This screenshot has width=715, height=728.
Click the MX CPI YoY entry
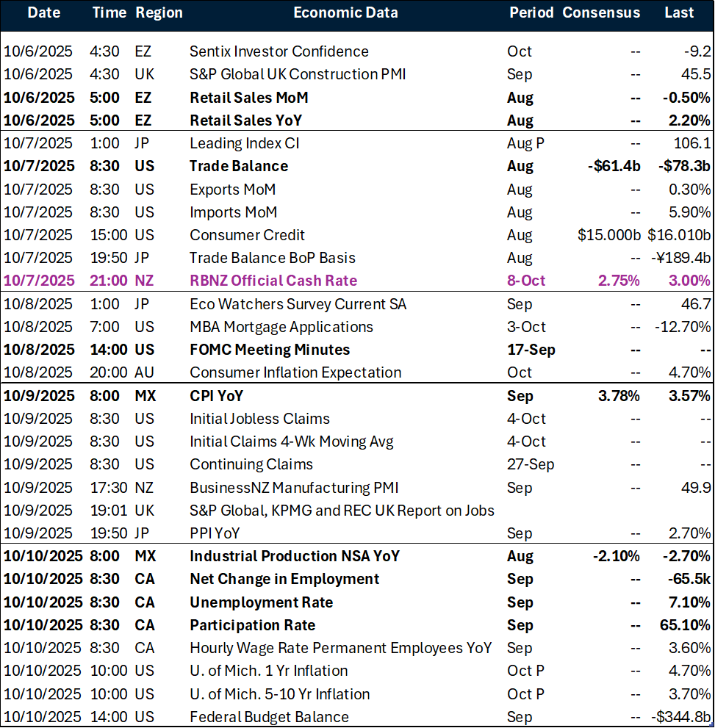tap(217, 395)
